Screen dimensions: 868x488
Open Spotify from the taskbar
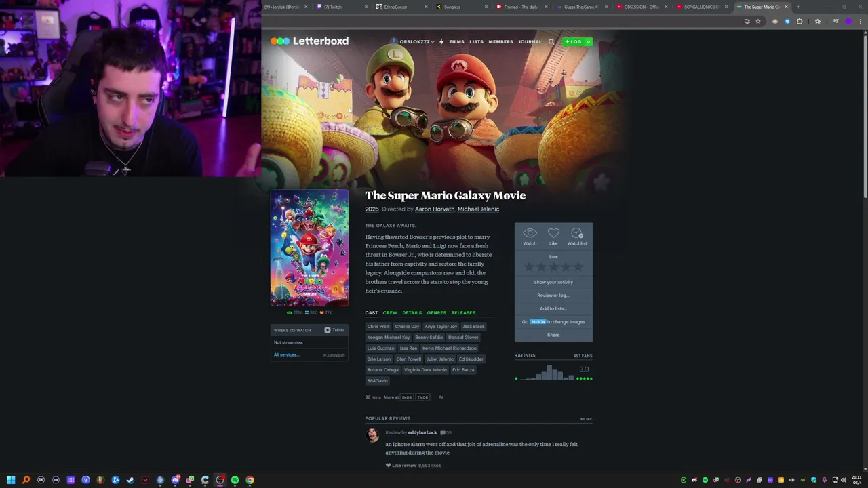pyautogui.click(x=235, y=480)
